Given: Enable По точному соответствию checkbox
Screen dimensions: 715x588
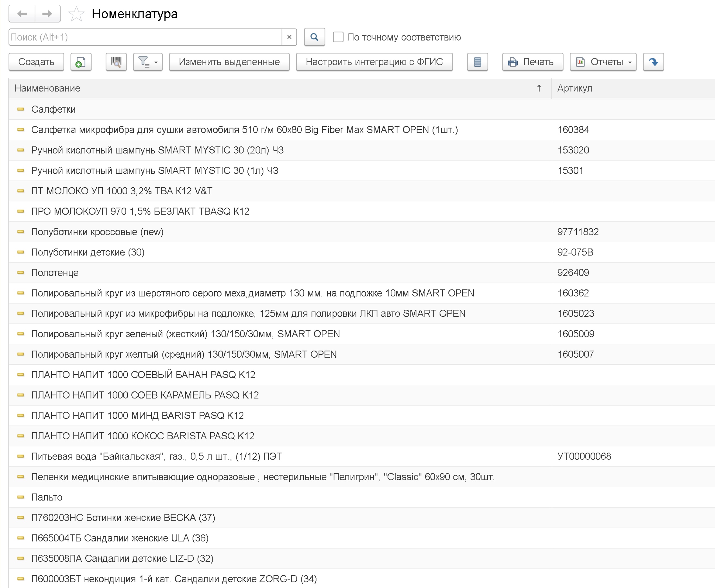Looking at the screenshot, I should (x=338, y=37).
